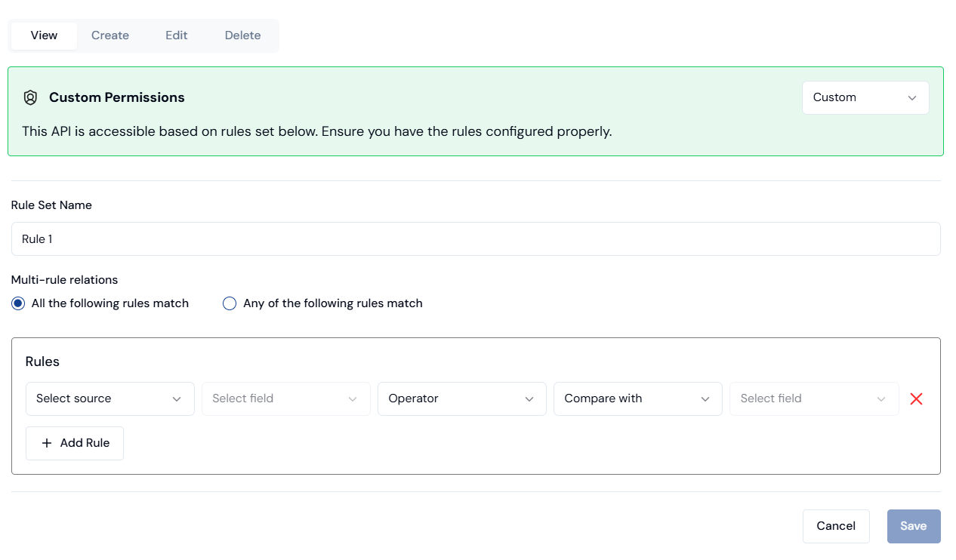956x560 pixels.
Task: Switch to the Edit tab
Action: (x=176, y=35)
